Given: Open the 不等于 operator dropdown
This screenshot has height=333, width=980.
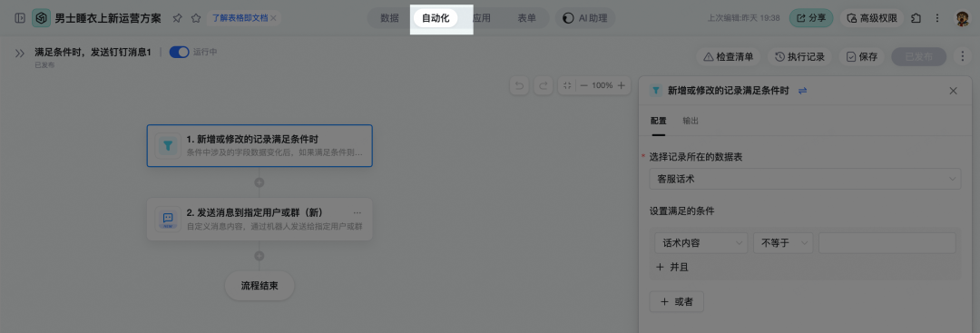Looking at the screenshot, I should pos(783,243).
